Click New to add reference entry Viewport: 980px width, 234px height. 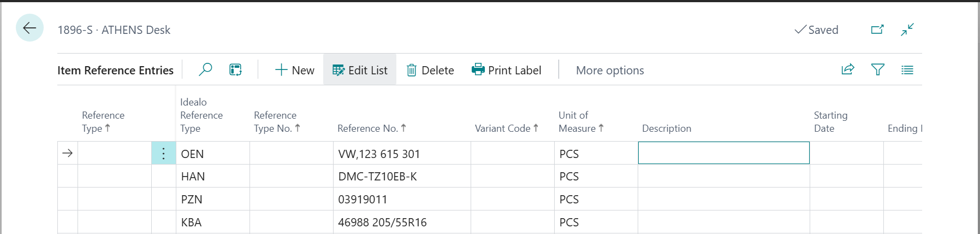click(x=295, y=70)
